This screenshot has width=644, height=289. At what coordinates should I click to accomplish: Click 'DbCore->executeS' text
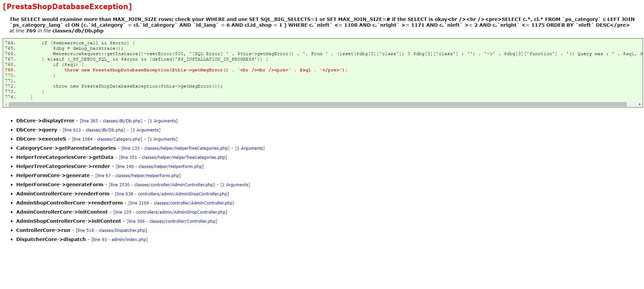[41, 139]
